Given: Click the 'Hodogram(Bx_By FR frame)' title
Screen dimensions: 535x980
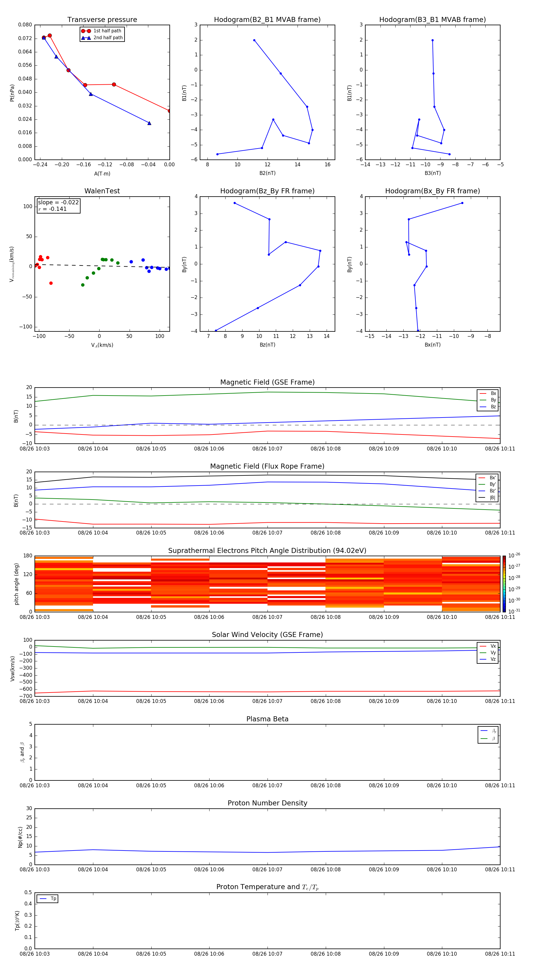Looking at the screenshot, I should click(432, 191).
